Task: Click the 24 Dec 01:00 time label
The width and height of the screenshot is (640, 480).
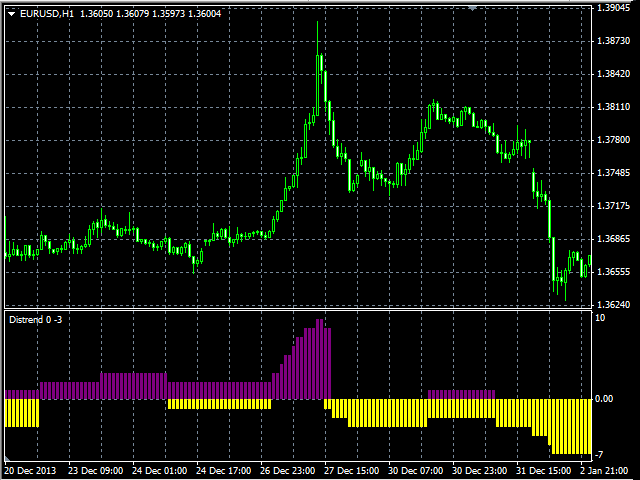Action: 160,471
